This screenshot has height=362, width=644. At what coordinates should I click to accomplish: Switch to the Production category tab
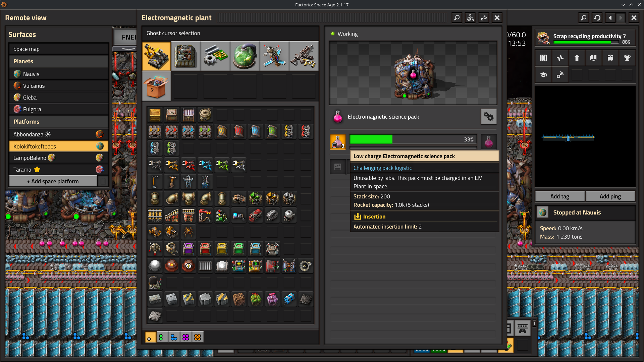[x=186, y=56]
